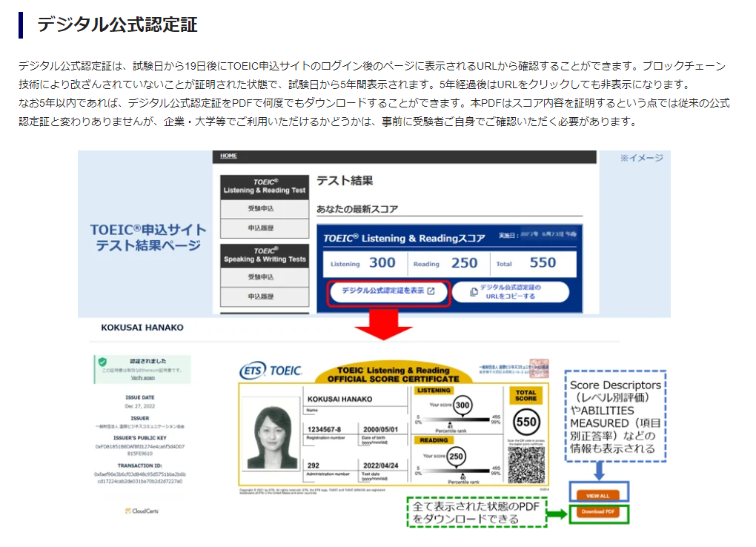The image size is (756, 547).
Task: Click the ISSUER'S PUBLIC KEY label
Action: tap(140, 438)
